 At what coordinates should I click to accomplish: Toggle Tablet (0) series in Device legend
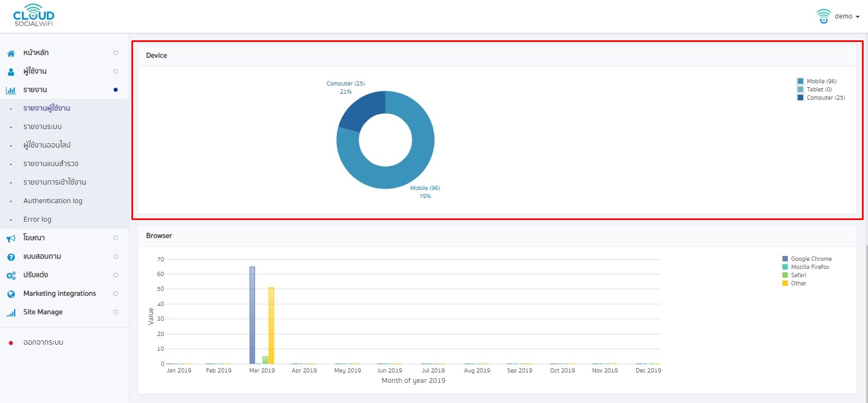pyautogui.click(x=814, y=89)
